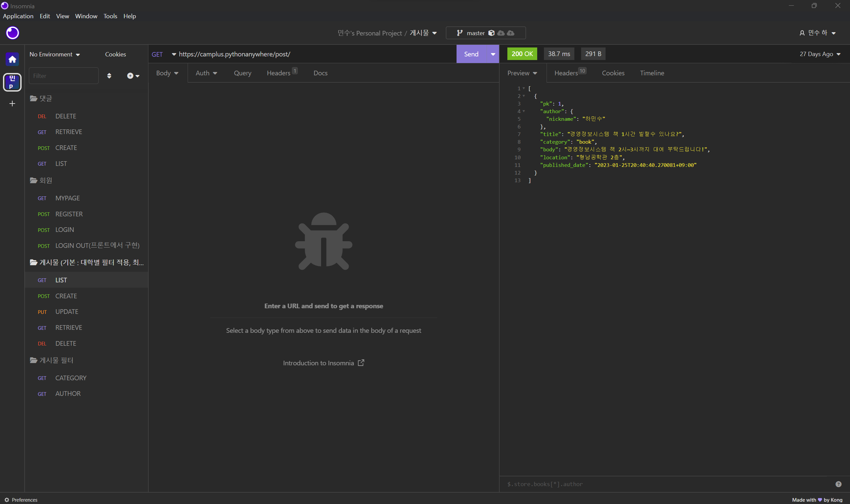Open the Cookies manager
Image resolution: width=850 pixels, height=504 pixels.
tap(116, 54)
